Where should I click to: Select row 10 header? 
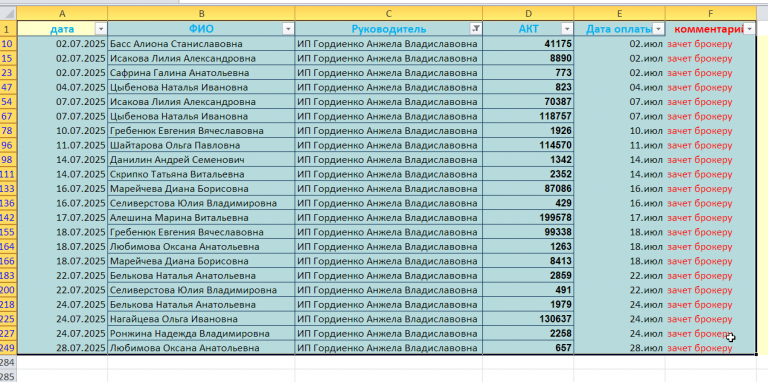(x=8, y=44)
